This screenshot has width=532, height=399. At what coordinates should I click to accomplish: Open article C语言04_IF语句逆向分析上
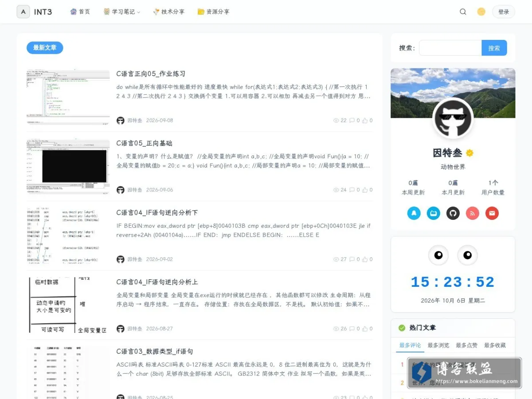click(x=157, y=282)
